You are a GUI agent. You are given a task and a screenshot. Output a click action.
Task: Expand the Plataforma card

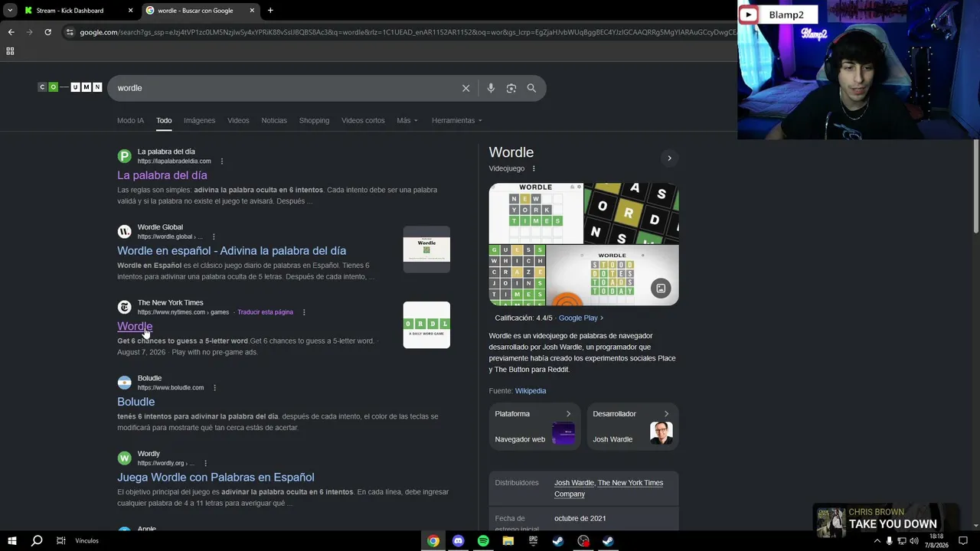pyautogui.click(x=534, y=426)
